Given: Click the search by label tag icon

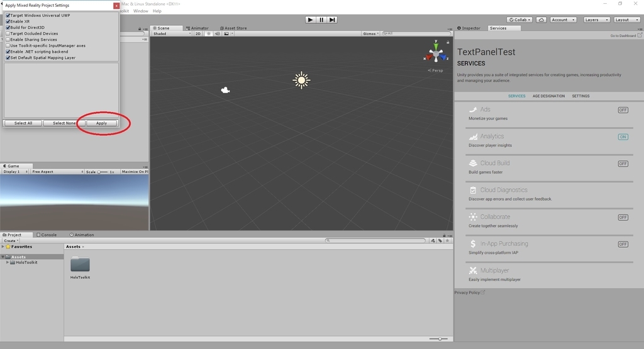Looking at the screenshot, I should click(x=440, y=241).
